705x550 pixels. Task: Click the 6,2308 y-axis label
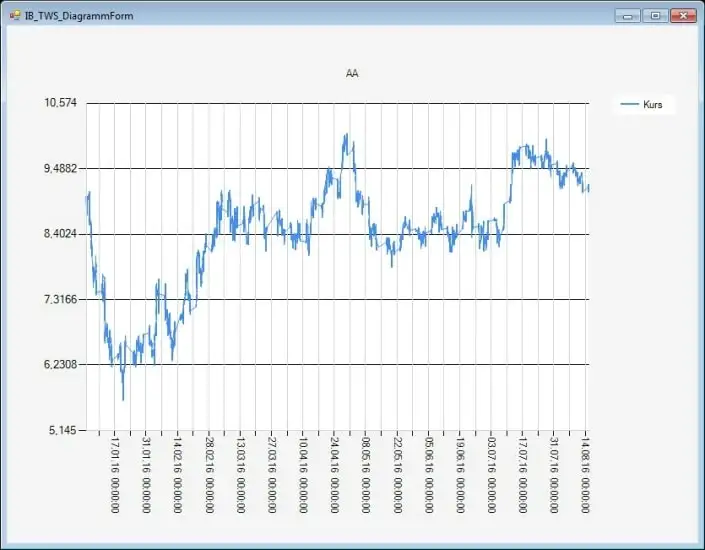click(x=60, y=364)
